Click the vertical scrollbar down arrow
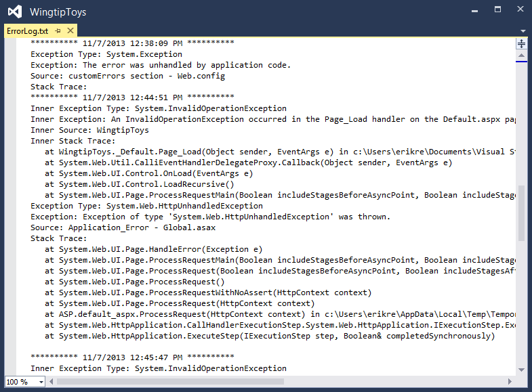This screenshot has width=532, height=392. [521, 370]
